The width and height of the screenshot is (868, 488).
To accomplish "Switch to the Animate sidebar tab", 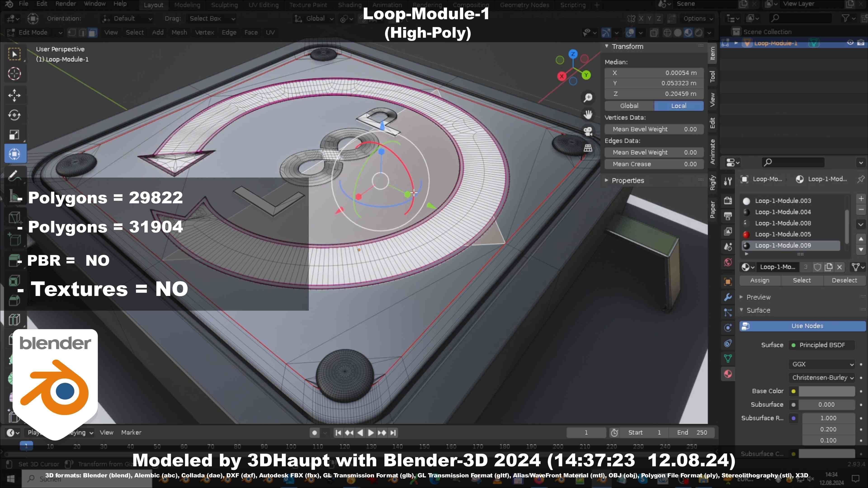I will [x=712, y=152].
